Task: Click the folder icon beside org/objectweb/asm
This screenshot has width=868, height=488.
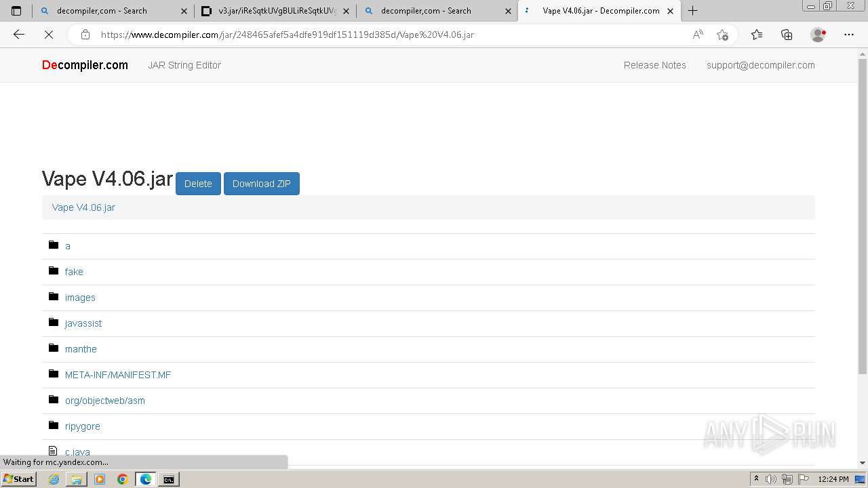Action: coord(54,399)
